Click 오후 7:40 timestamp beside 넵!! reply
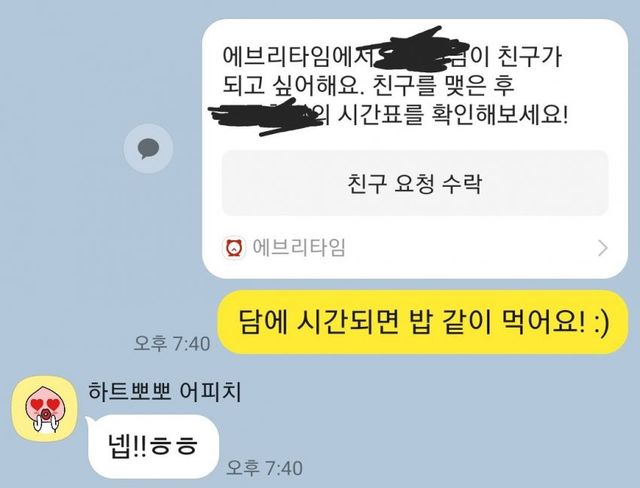Image resolution: width=640 pixels, height=488 pixels. [264, 468]
